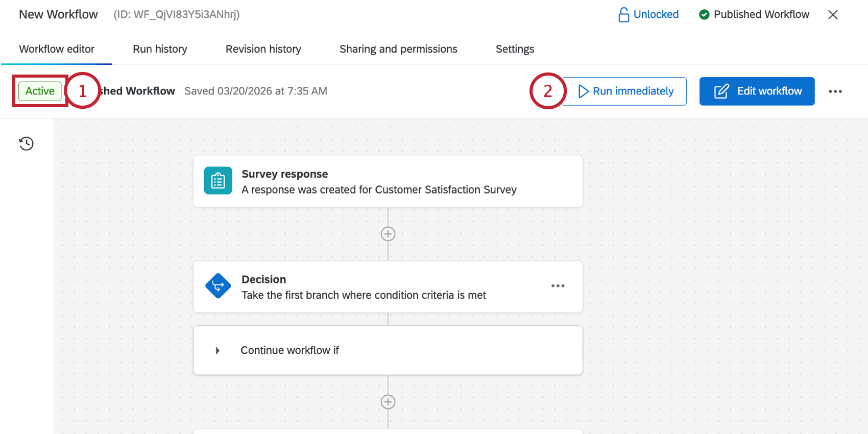Open the version history clock icon
This screenshot has height=434, width=868.
click(x=27, y=143)
